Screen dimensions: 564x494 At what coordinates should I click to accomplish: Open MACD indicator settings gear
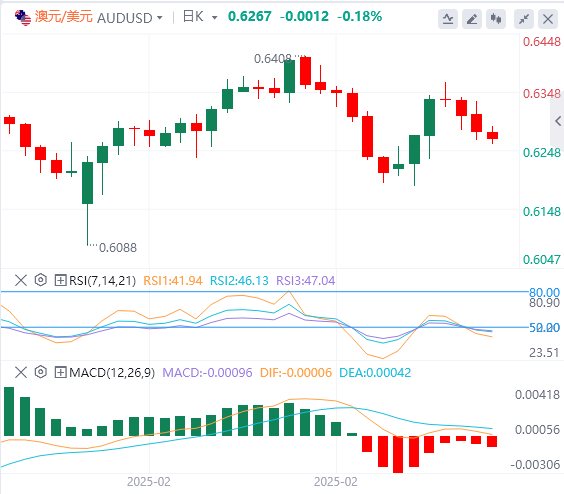[41, 372]
